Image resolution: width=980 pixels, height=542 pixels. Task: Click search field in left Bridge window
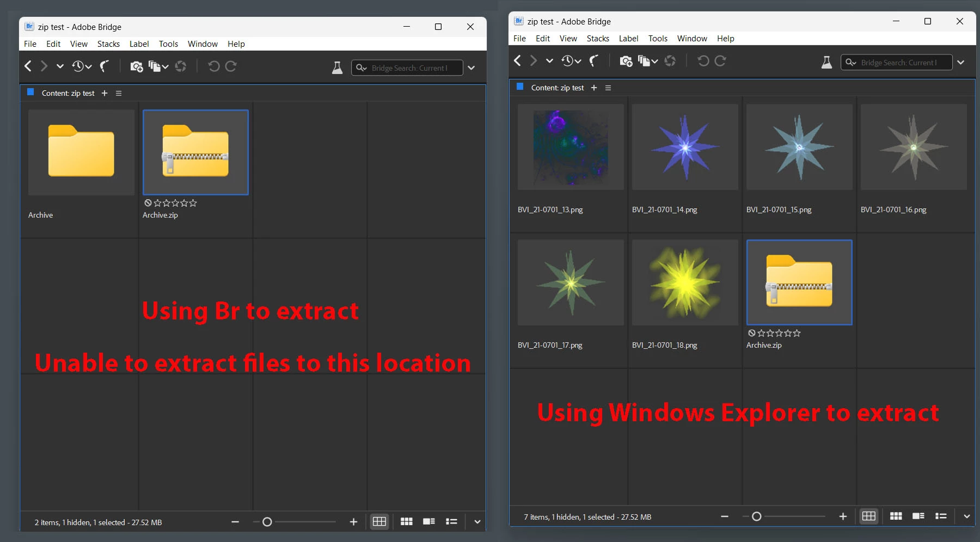pos(407,67)
